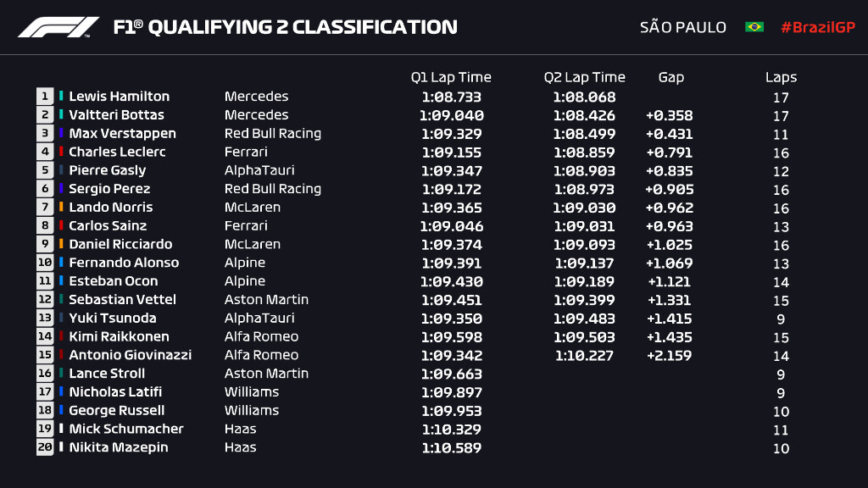Viewport: 868px width, 488px height.
Task: Click the Qualifying 2 Classification title
Action: click(285, 27)
